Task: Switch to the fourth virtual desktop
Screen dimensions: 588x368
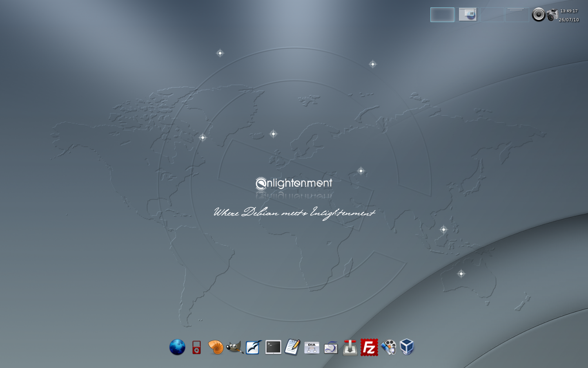Action: tap(517, 15)
